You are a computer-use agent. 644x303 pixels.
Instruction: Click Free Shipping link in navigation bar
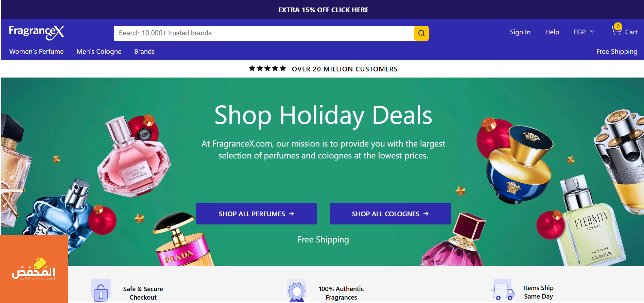[616, 51]
